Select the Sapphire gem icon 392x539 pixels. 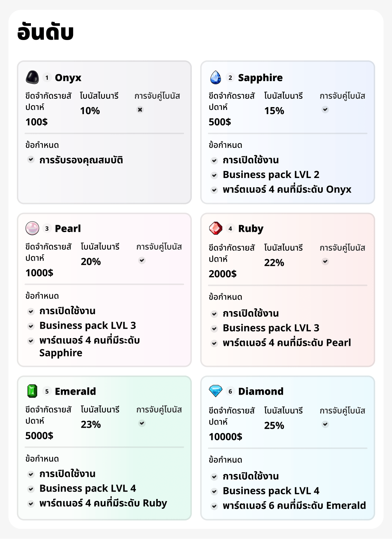coord(216,78)
